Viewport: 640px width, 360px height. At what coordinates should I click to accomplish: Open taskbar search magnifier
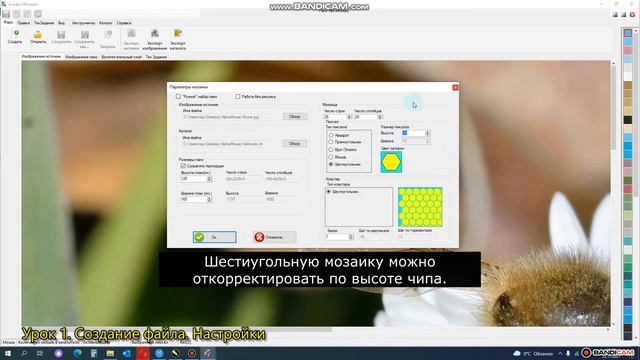click(24, 353)
